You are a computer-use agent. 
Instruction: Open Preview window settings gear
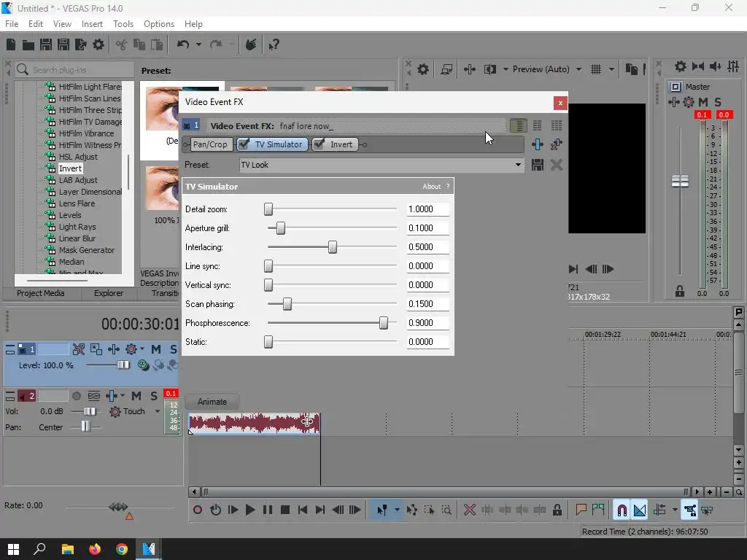422,69
